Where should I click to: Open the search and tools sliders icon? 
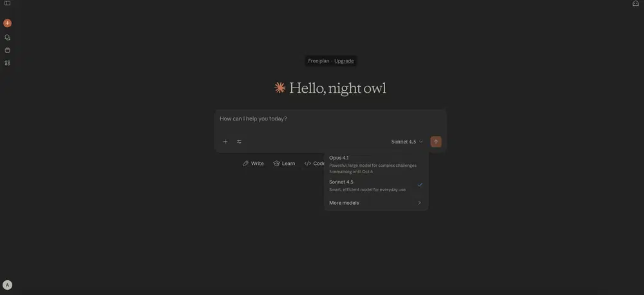239,142
